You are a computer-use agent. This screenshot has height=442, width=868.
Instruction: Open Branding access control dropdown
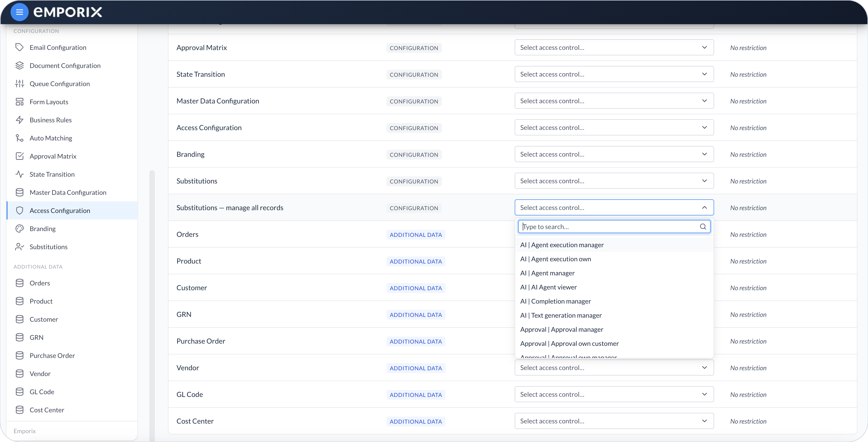point(614,154)
